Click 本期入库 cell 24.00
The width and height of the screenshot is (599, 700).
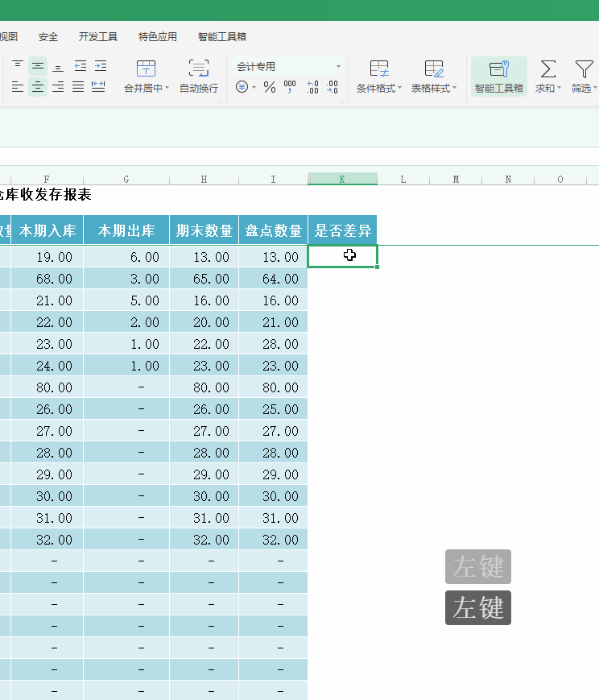pyautogui.click(x=48, y=366)
